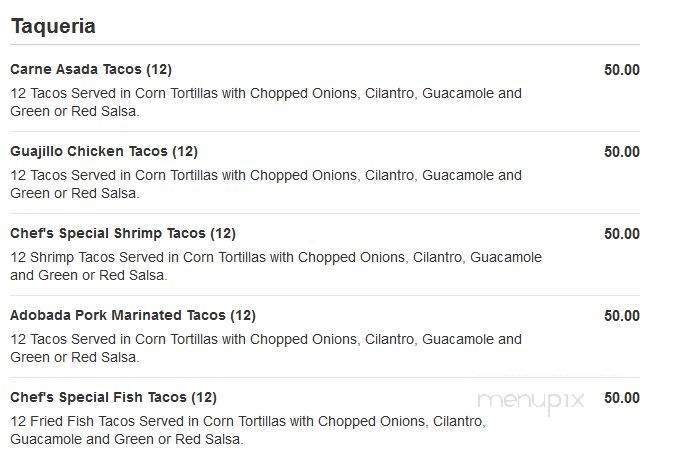Select Chef's Special Shrimp Tacos (12)
Image resolution: width=692 pixels, height=469 pixels.
[x=123, y=233]
